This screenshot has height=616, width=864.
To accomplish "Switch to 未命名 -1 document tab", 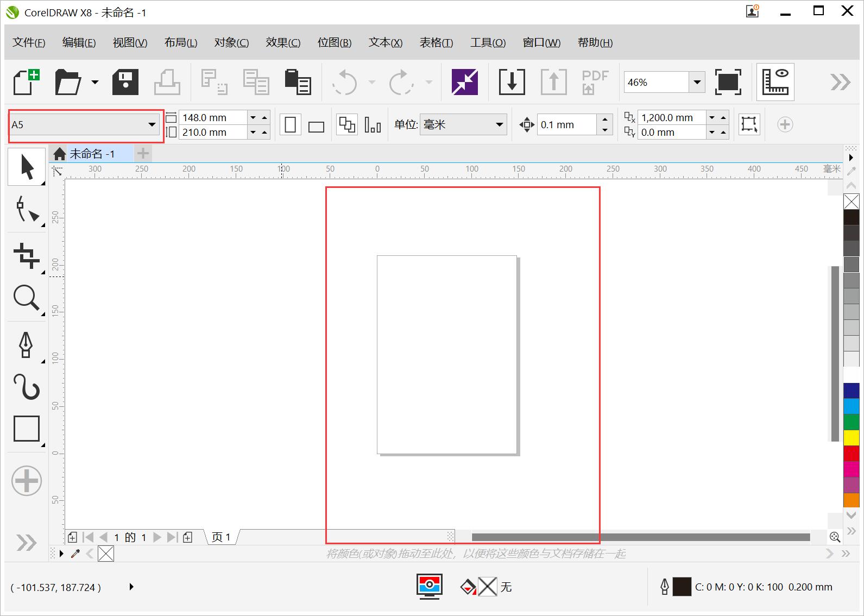I will pos(92,154).
